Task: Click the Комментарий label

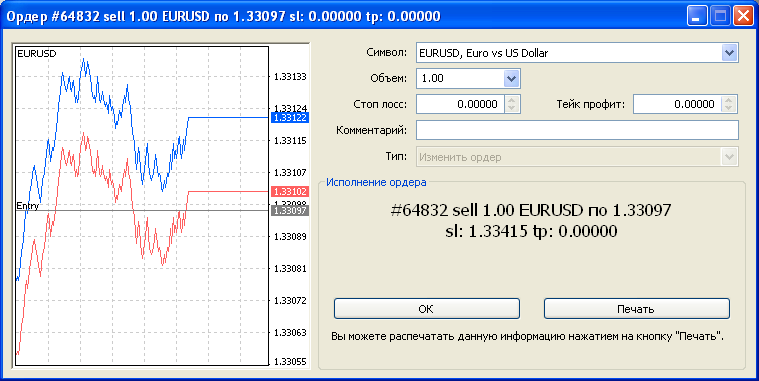Action: 372,130
